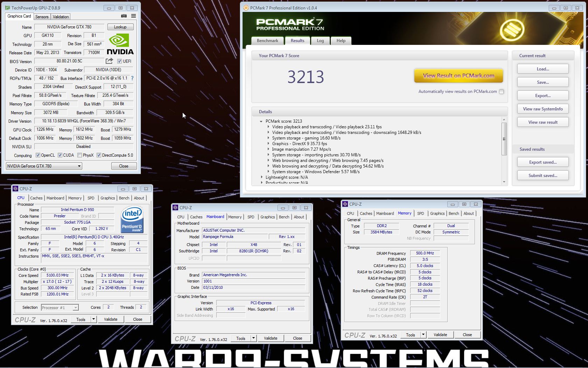Select Caches tab in CPU-Z CPU window

[x=36, y=198]
